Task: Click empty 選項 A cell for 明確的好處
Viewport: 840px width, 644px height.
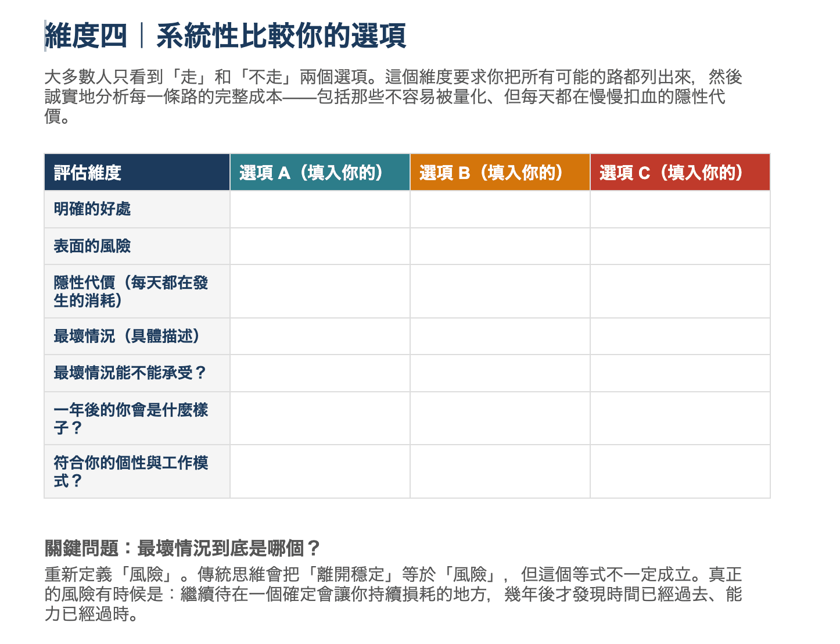Action: click(320, 209)
